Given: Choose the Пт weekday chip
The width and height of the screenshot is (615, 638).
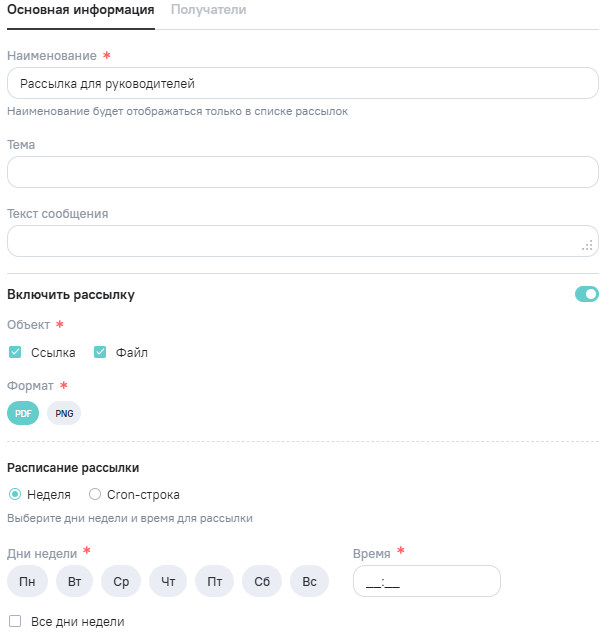Looking at the screenshot, I should click(x=215, y=581).
